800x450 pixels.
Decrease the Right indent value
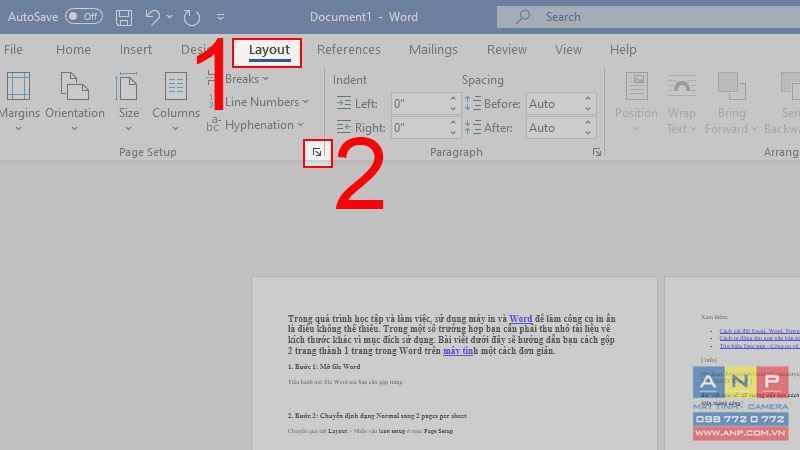[x=453, y=133]
